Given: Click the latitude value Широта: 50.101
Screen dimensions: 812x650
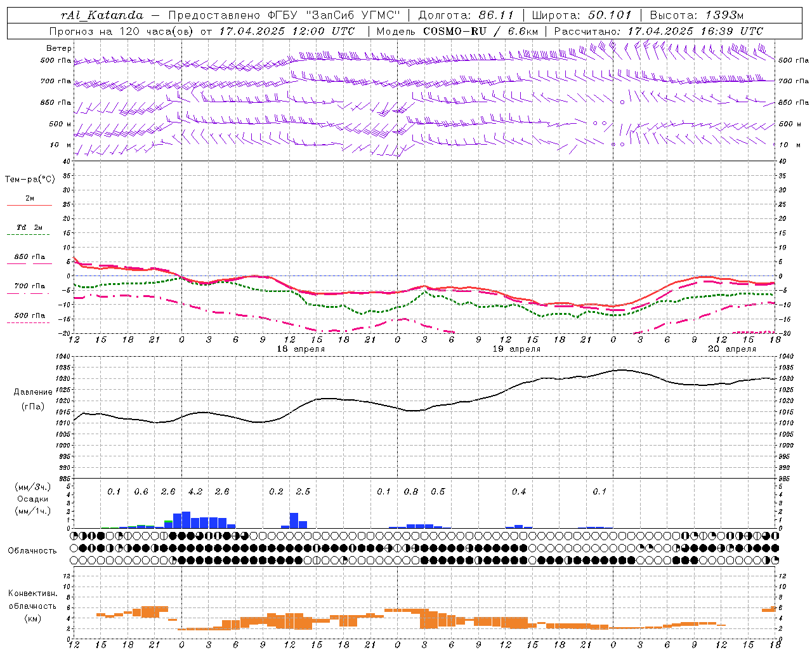Looking at the screenshot, I should [582, 15].
